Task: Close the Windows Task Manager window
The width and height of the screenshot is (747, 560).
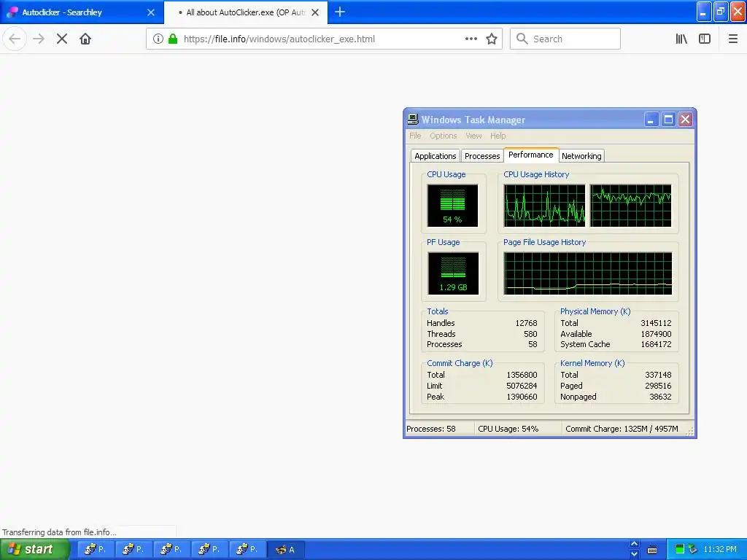Action: pos(685,120)
